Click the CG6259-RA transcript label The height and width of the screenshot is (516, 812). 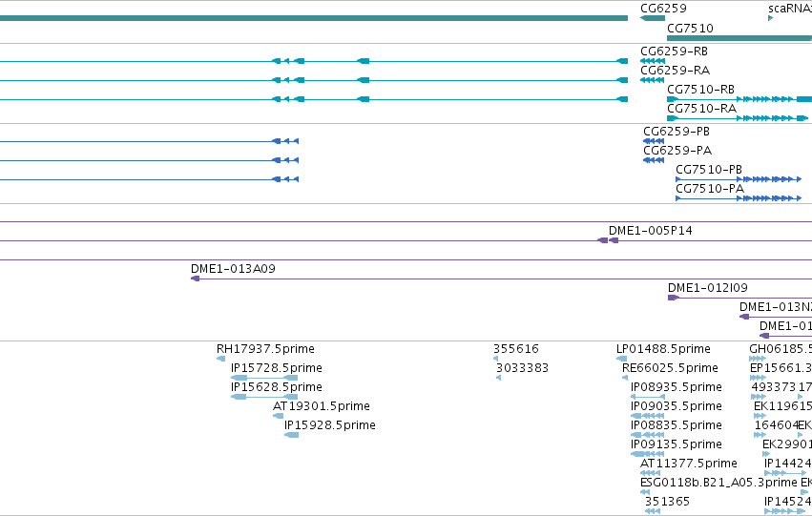pos(675,71)
